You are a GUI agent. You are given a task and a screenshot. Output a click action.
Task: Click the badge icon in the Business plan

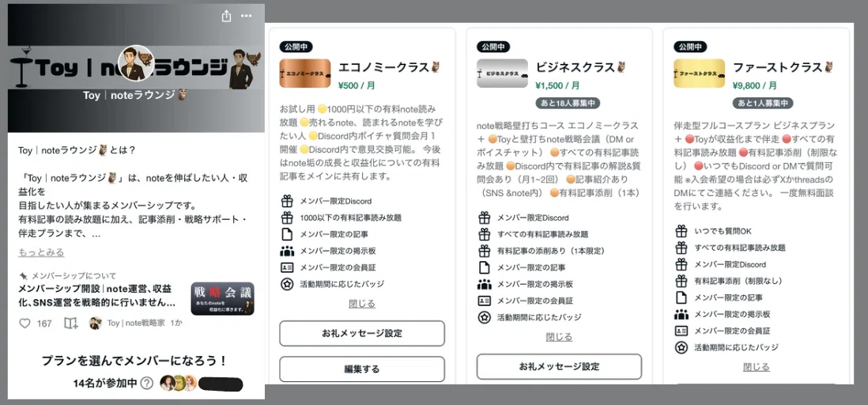(485, 318)
